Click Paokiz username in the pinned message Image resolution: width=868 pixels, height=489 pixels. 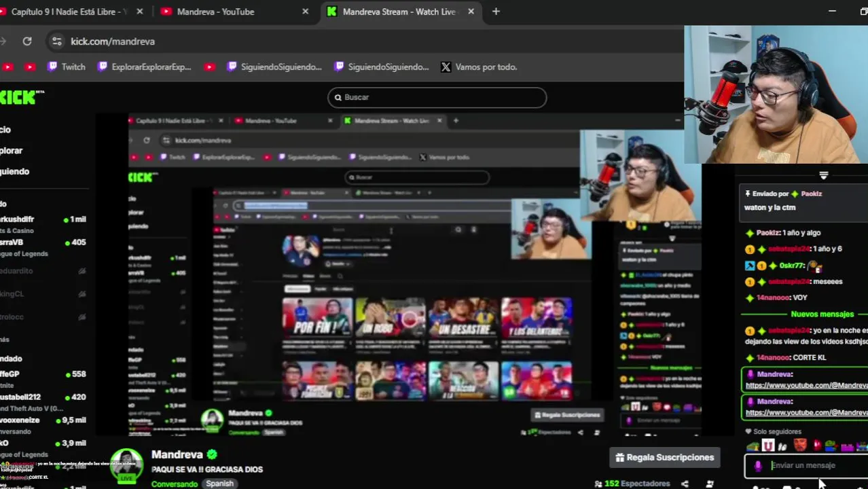pyautogui.click(x=812, y=194)
